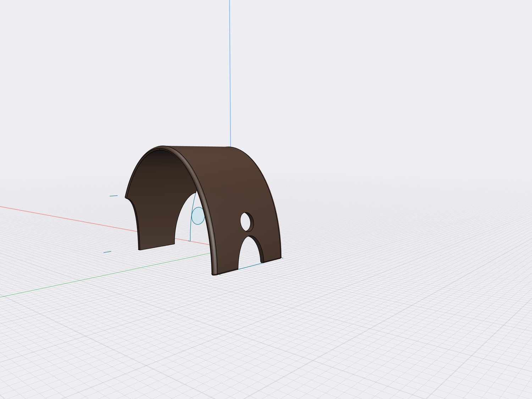532x399 pixels.
Task: Click the pointed left tip of the arch
Action: [126, 197]
